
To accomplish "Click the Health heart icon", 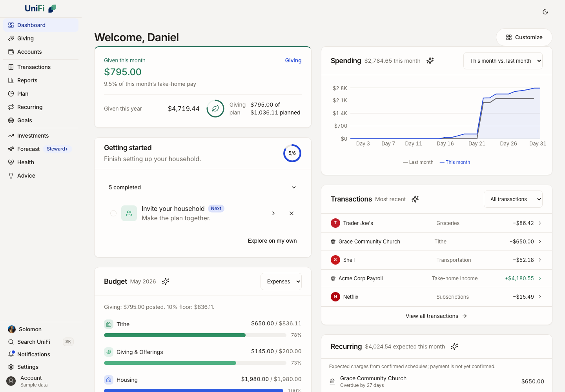I will click(x=11, y=162).
